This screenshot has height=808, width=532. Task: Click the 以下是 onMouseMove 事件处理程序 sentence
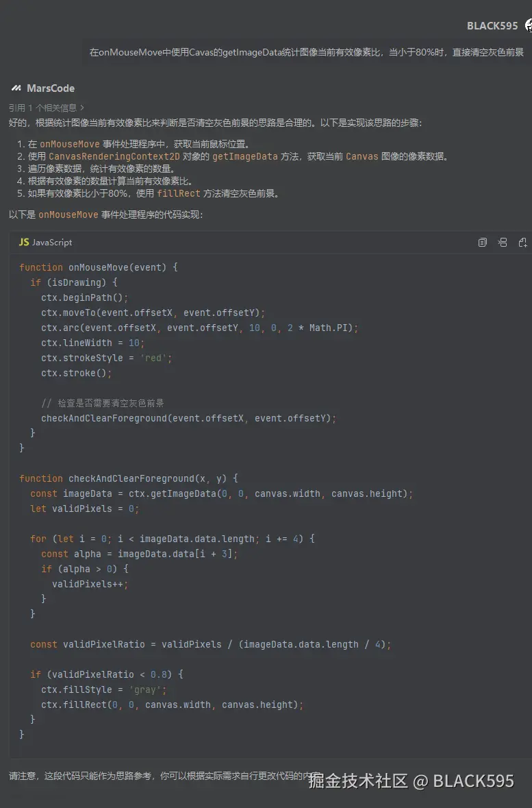pos(106,215)
